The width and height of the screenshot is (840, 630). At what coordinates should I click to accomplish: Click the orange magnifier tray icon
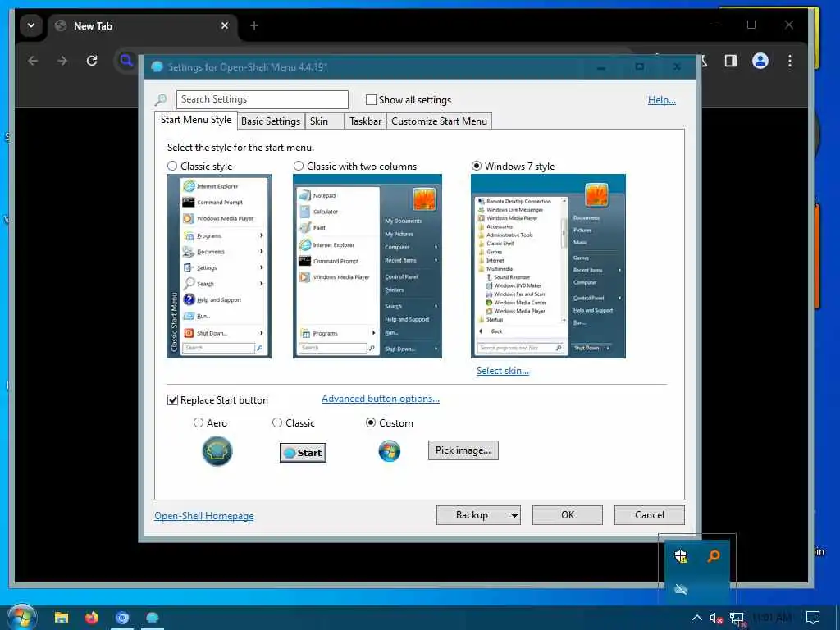point(714,556)
